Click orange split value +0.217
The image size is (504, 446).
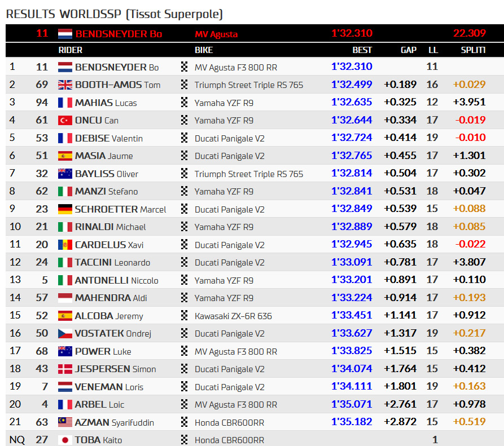pyautogui.click(x=469, y=333)
